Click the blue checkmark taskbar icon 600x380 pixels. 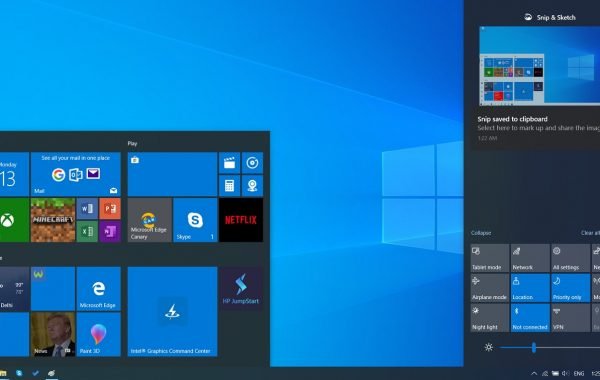tap(35, 373)
